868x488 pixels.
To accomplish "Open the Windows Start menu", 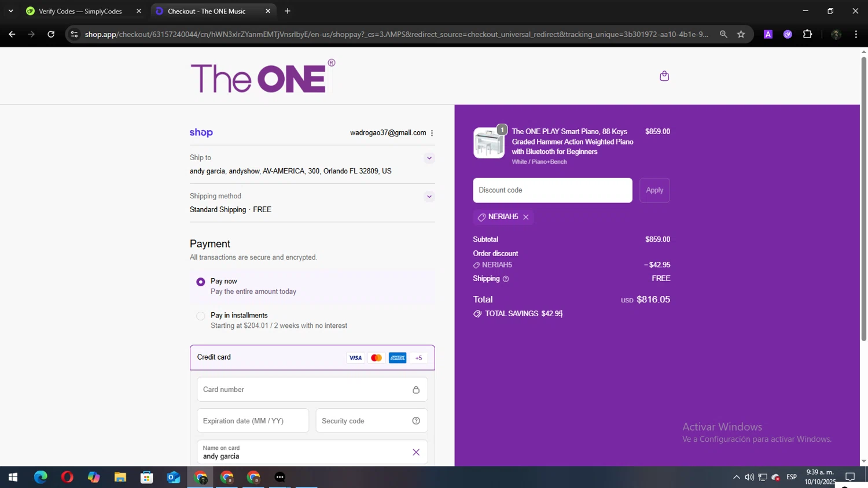I will [13, 477].
